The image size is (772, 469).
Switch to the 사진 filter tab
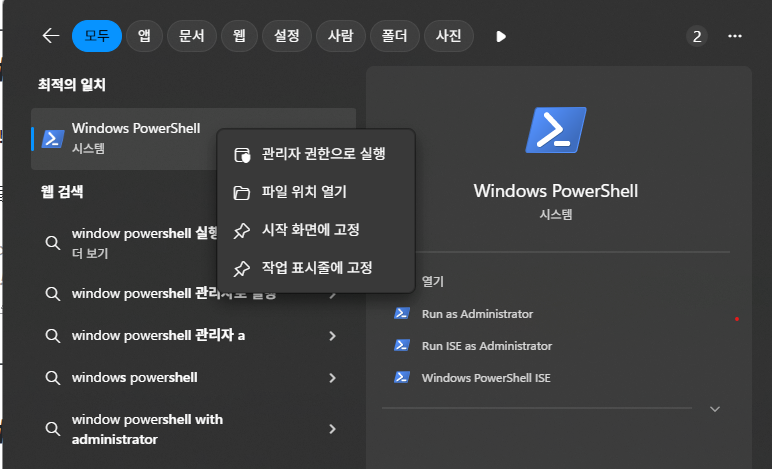point(449,36)
